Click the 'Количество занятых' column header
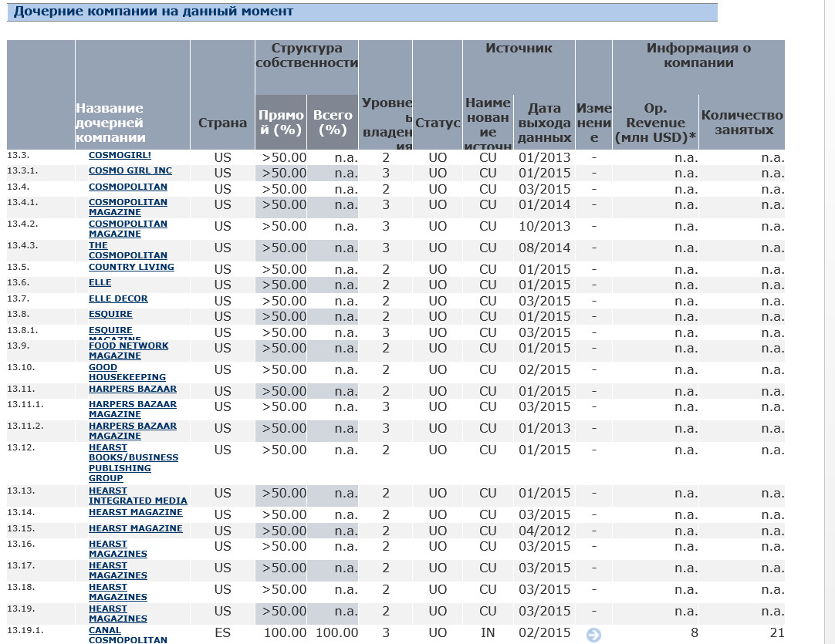 742,123
